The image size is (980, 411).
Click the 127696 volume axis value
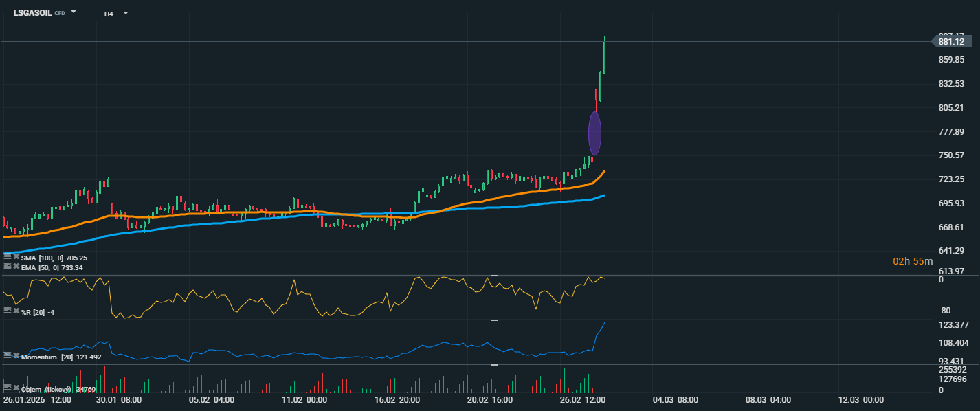click(x=952, y=379)
